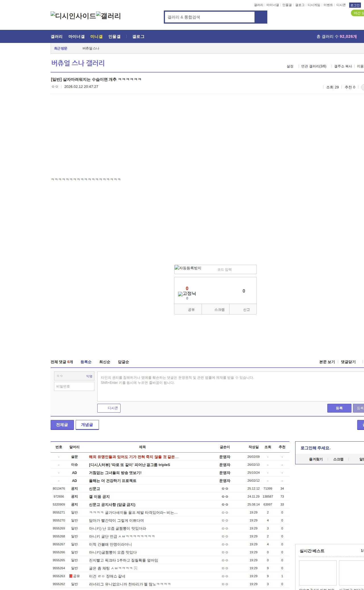This screenshot has height=590, width=364.
Task: Switch to the 전체글 list tab
Action: (x=62, y=425)
